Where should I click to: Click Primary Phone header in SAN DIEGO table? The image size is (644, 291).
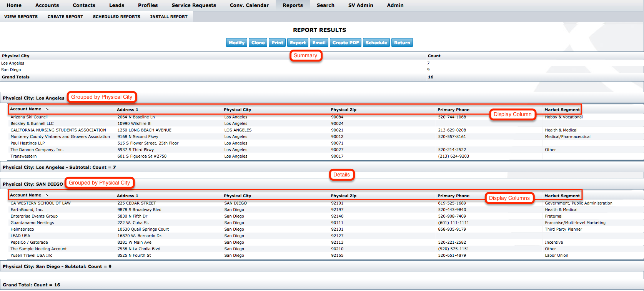(x=453, y=196)
